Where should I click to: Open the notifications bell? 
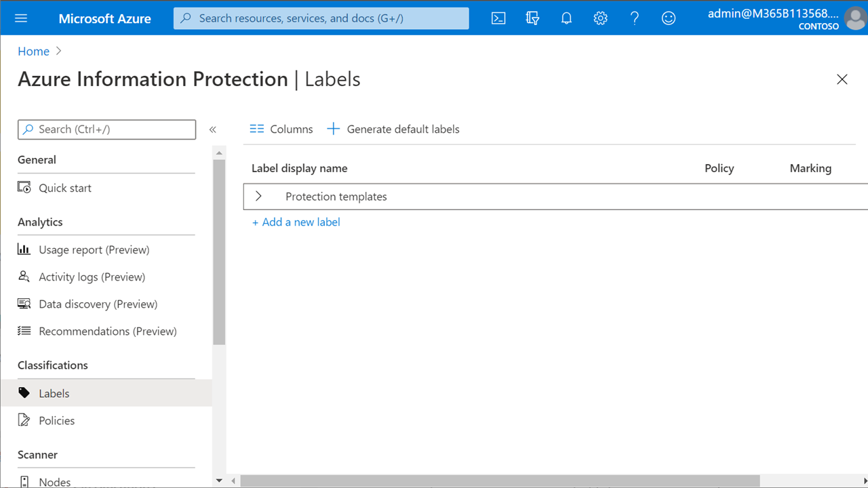tap(566, 18)
